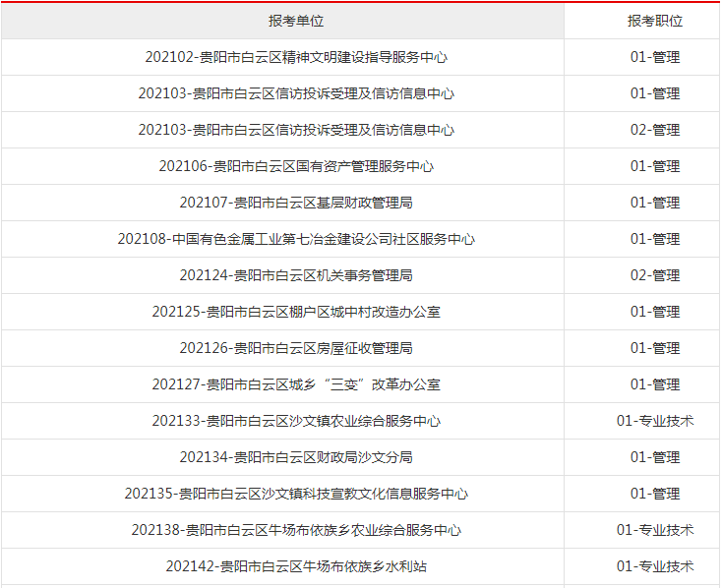
Task: Click 01-管理 in the 202125 row
Action: (655, 312)
